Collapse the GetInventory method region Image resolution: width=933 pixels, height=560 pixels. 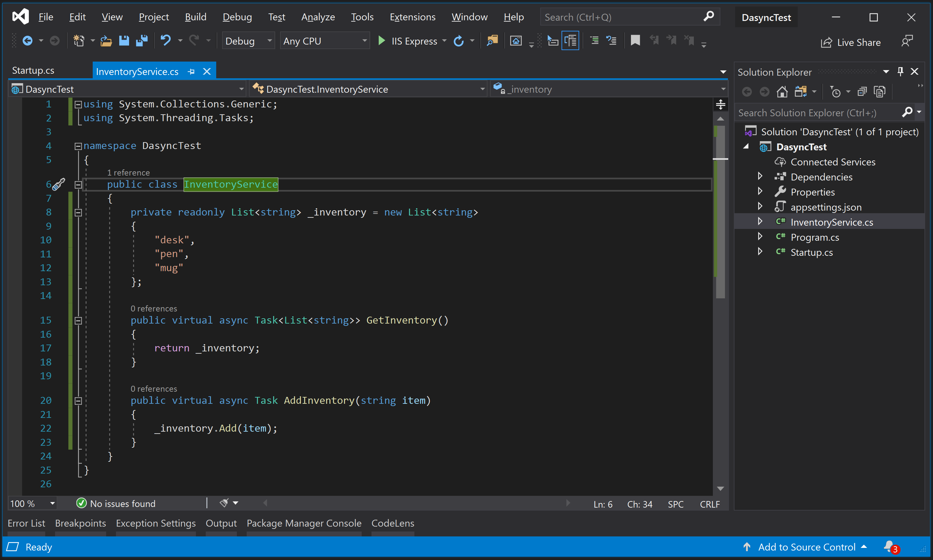coord(78,321)
